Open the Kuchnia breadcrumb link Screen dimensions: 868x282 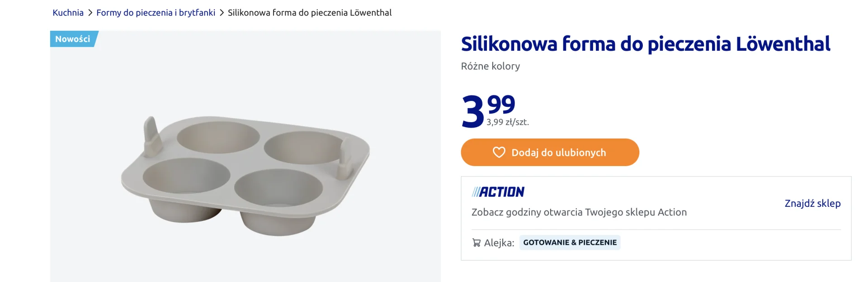[68, 13]
